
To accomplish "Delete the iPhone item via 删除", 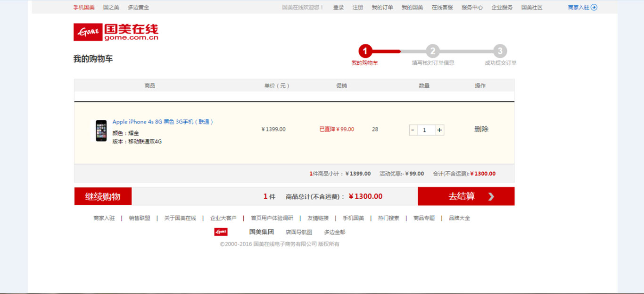I will (481, 129).
